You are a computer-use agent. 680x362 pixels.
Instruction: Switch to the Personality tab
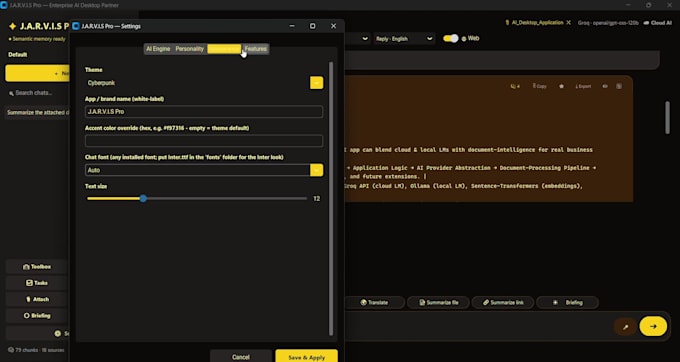(x=190, y=49)
